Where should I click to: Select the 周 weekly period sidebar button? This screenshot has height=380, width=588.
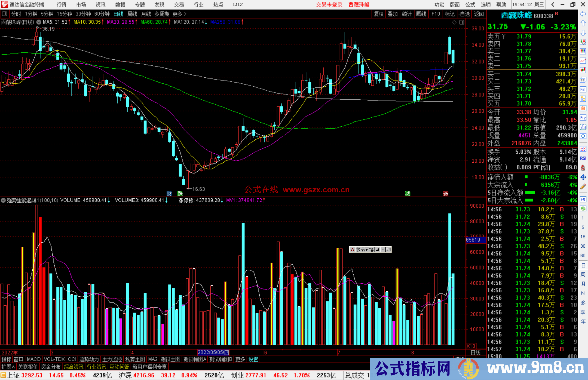click(583, 274)
